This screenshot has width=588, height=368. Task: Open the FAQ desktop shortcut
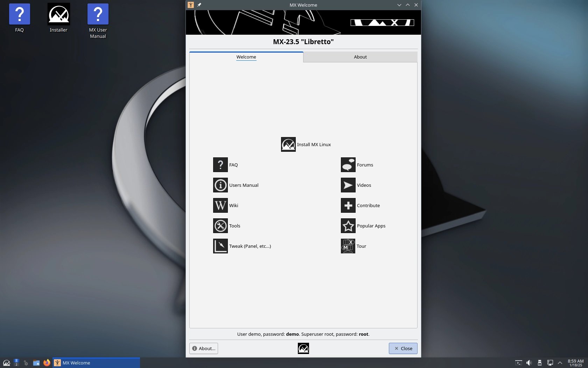pos(20,18)
